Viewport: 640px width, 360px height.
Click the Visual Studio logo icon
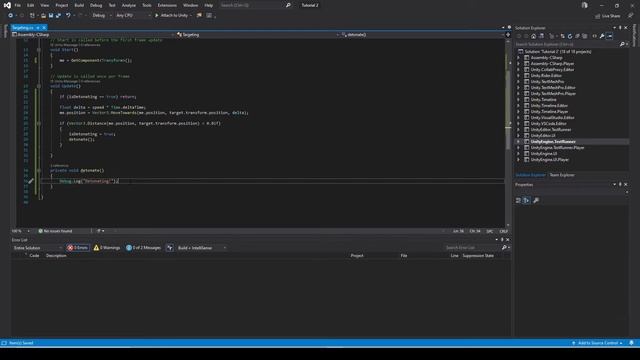tap(7, 5)
